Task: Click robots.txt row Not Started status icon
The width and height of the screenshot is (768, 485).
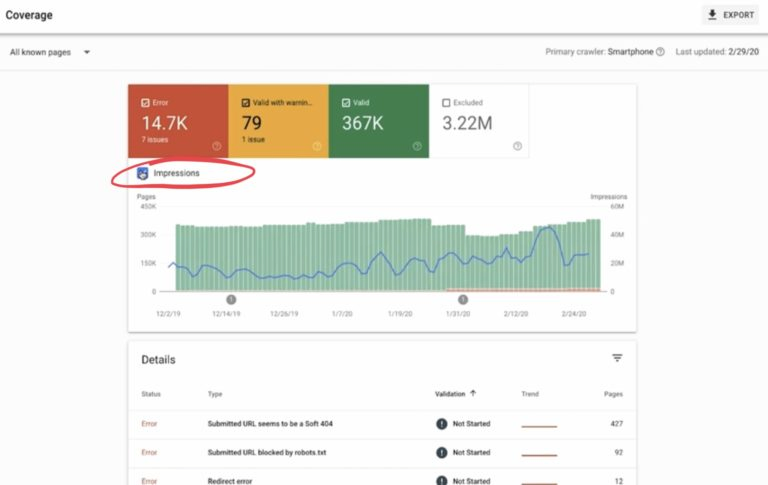Action: 441,452
